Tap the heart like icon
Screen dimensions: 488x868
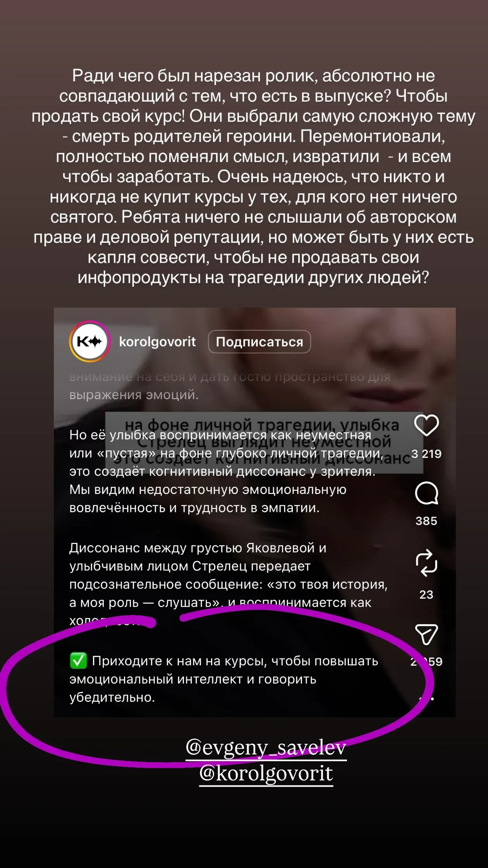coord(426,425)
